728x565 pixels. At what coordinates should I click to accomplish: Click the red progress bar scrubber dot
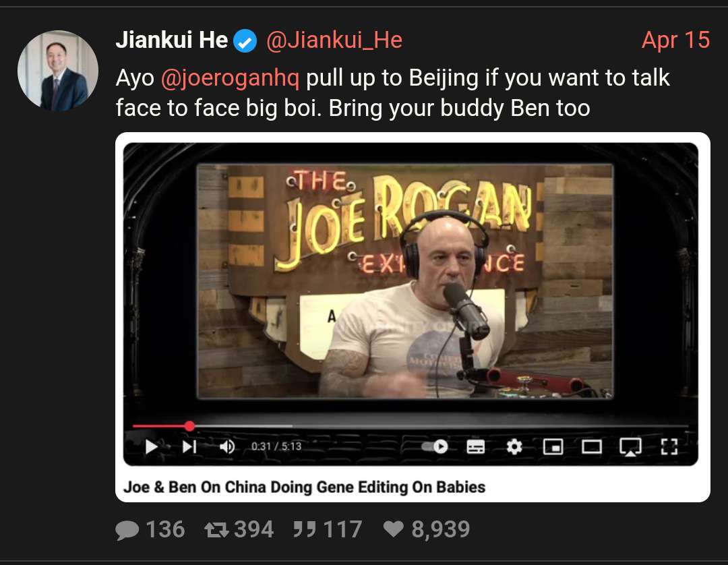[189, 425]
